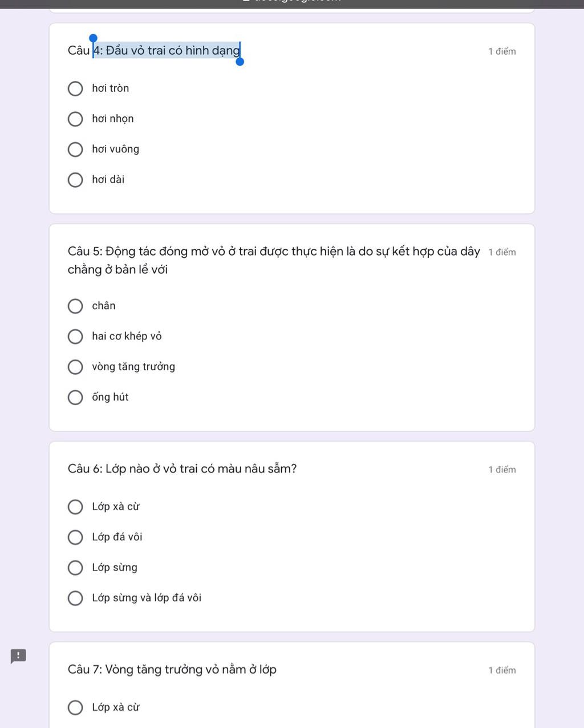
Task: Click the 'Câu 7: Vòng tăng trưởng' heading
Action: tap(172, 669)
